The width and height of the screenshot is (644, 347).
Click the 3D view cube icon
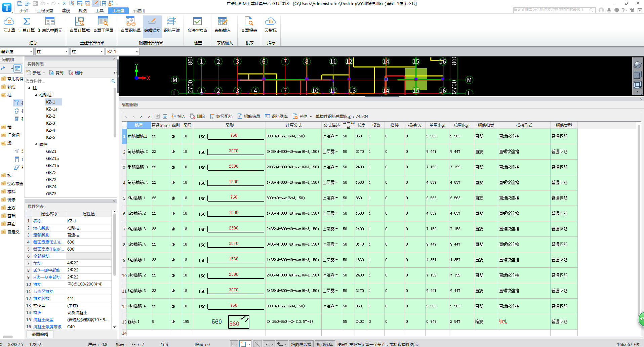(x=637, y=75)
